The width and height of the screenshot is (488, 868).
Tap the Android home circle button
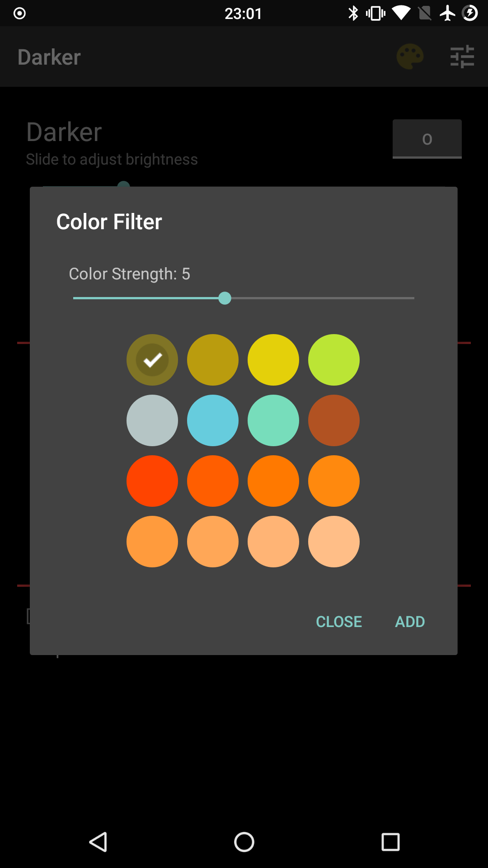click(x=244, y=842)
